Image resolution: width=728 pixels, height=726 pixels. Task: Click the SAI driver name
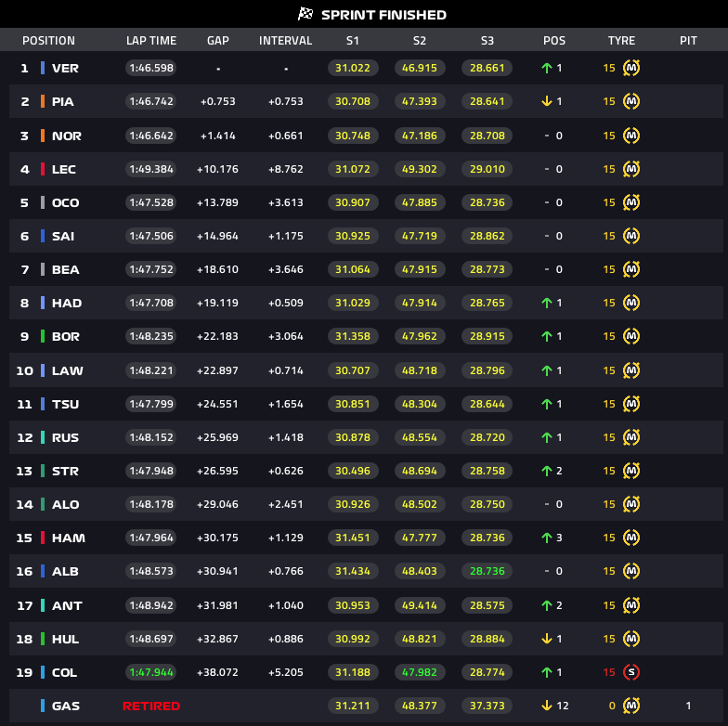pyautogui.click(x=63, y=236)
